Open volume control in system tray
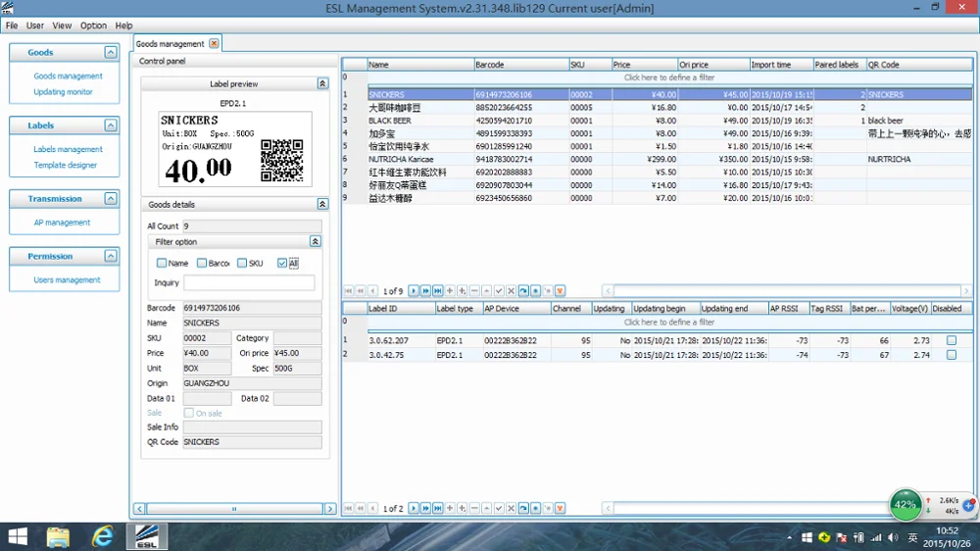The height and width of the screenshot is (551, 980). [x=893, y=537]
